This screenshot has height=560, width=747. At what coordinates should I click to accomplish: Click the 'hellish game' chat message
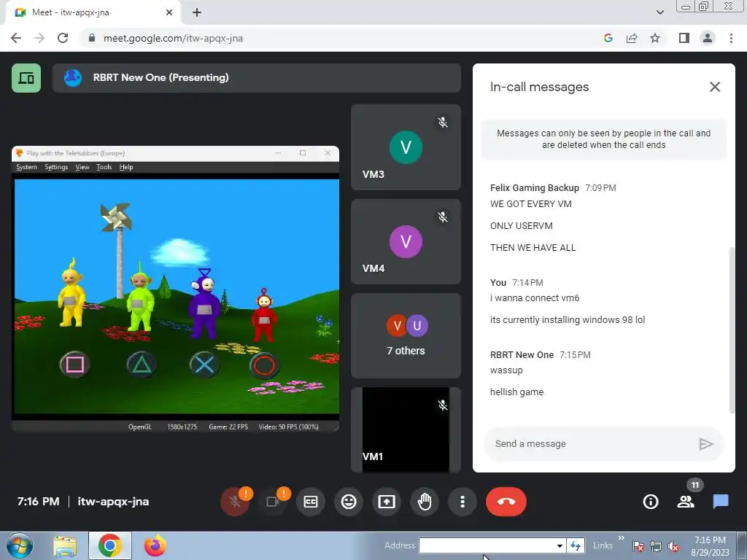(x=517, y=392)
